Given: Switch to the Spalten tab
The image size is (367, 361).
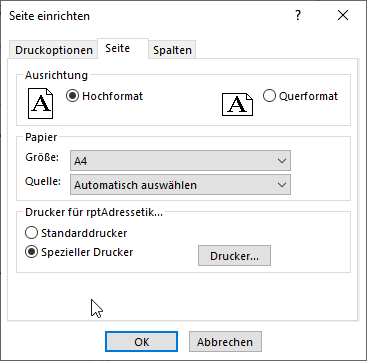Looking at the screenshot, I should (172, 50).
